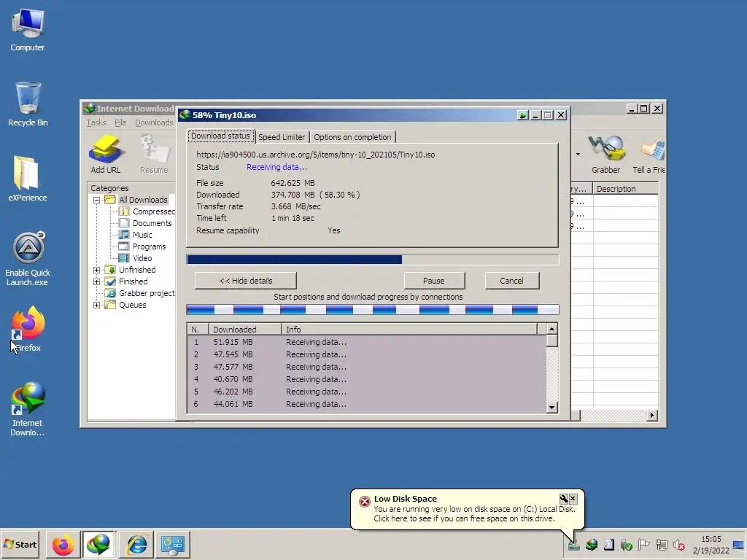Open the Start menu
This screenshot has width=747, height=560.
click(20, 544)
